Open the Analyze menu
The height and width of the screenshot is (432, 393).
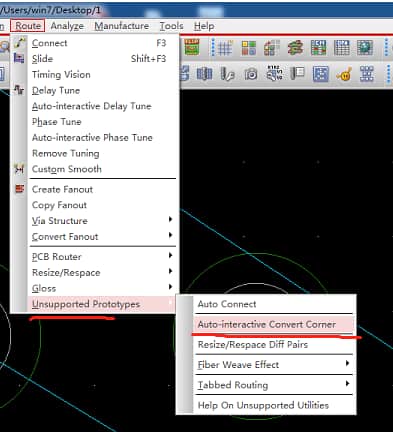pyautogui.click(x=67, y=26)
